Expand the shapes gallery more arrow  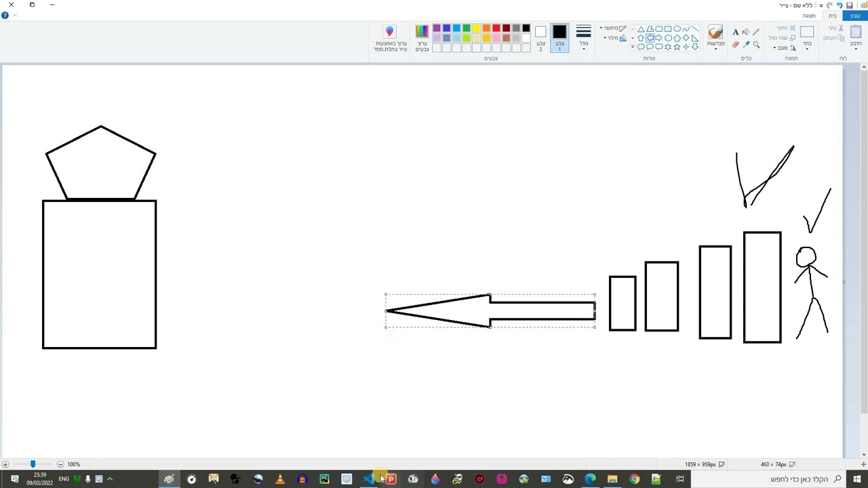click(632, 46)
